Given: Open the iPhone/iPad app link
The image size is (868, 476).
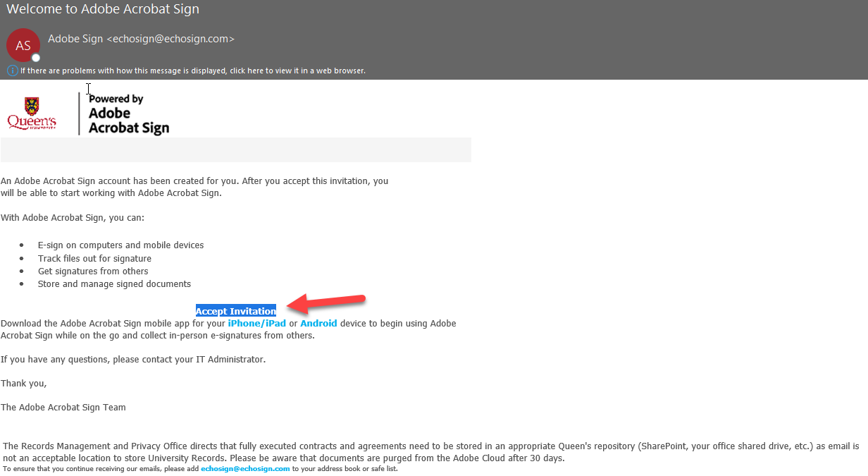Looking at the screenshot, I should coord(257,324).
